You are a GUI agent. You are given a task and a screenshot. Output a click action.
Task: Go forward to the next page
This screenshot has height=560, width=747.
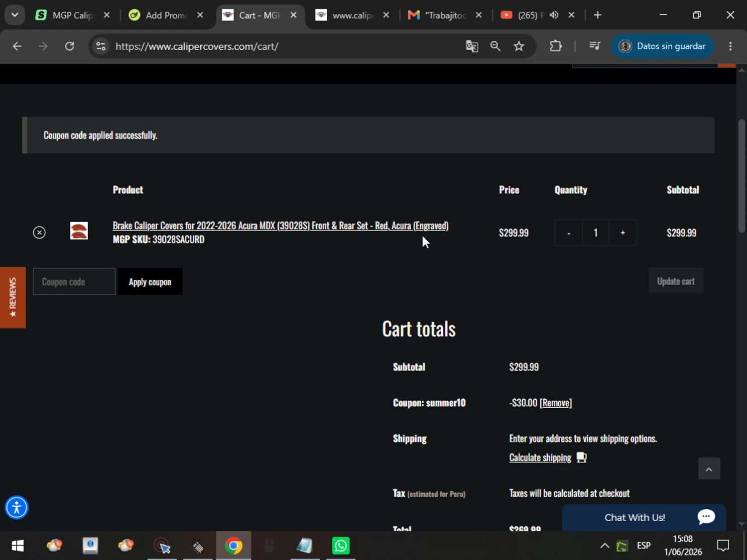coord(43,46)
